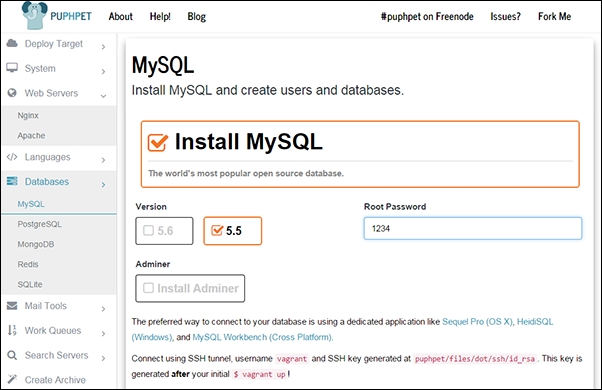The height and width of the screenshot is (390, 602).
Task: Select PostgreSQL in the sidebar
Action: click(x=39, y=224)
